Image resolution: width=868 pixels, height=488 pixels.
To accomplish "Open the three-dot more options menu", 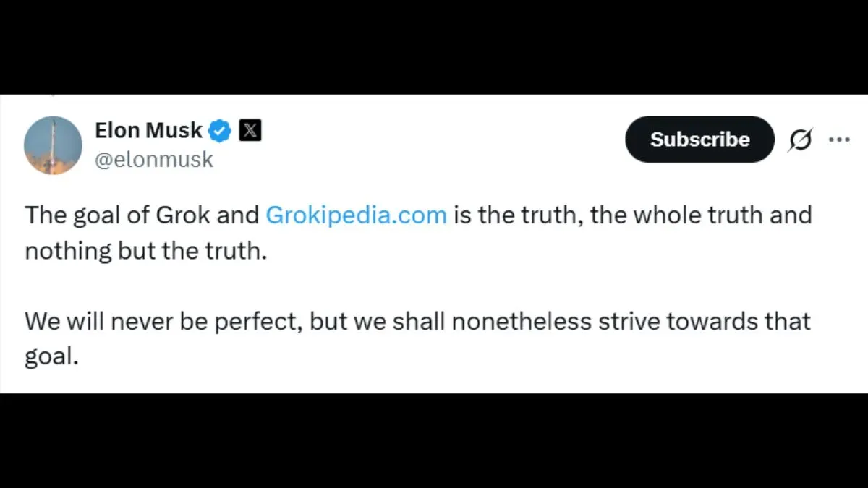I will (x=839, y=140).
